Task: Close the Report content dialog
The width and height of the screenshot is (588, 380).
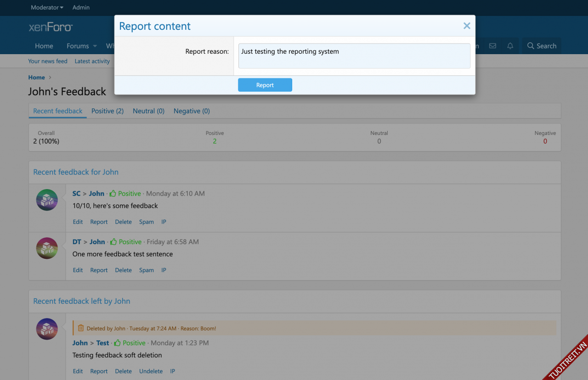Action: pyautogui.click(x=467, y=26)
